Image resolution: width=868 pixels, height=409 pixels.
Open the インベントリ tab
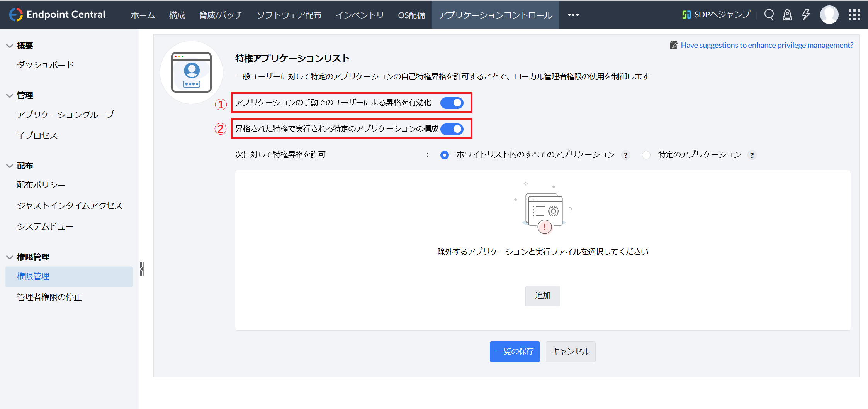pyautogui.click(x=360, y=15)
